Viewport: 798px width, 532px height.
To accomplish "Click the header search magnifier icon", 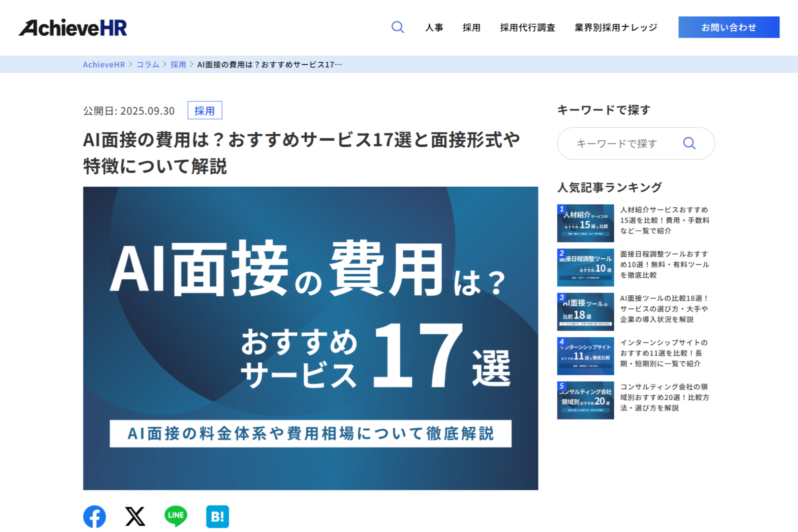I will 397,27.
